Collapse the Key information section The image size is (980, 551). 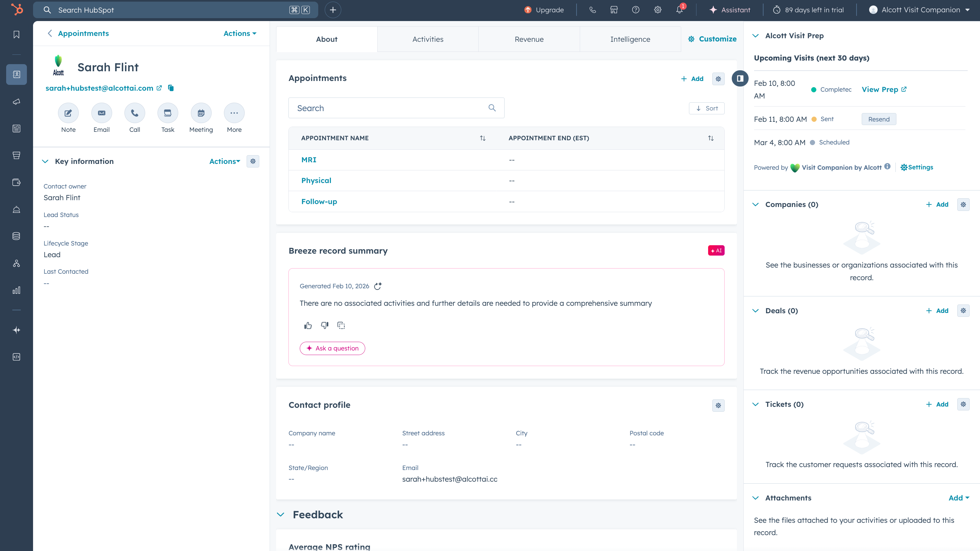(45, 161)
